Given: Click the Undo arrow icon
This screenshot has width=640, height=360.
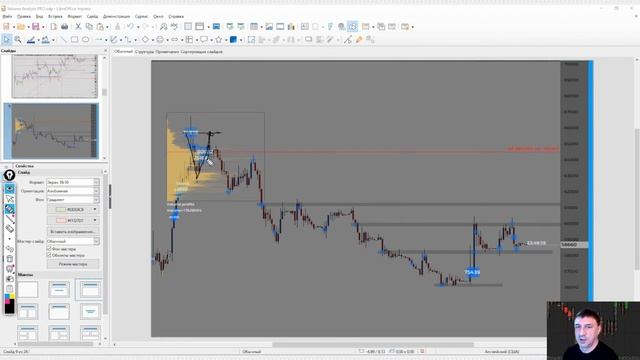Looking at the screenshot, I should pos(130,27).
